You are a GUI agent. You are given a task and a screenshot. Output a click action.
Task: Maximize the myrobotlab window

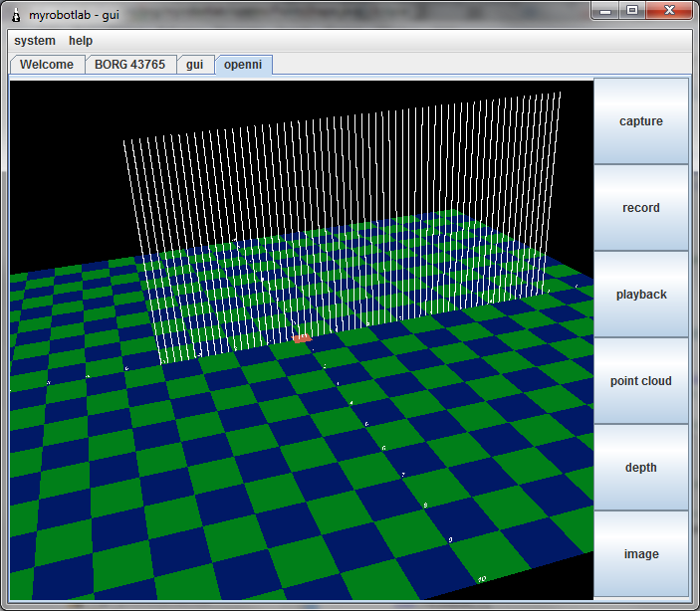pyautogui.click(x=632, y=11)
